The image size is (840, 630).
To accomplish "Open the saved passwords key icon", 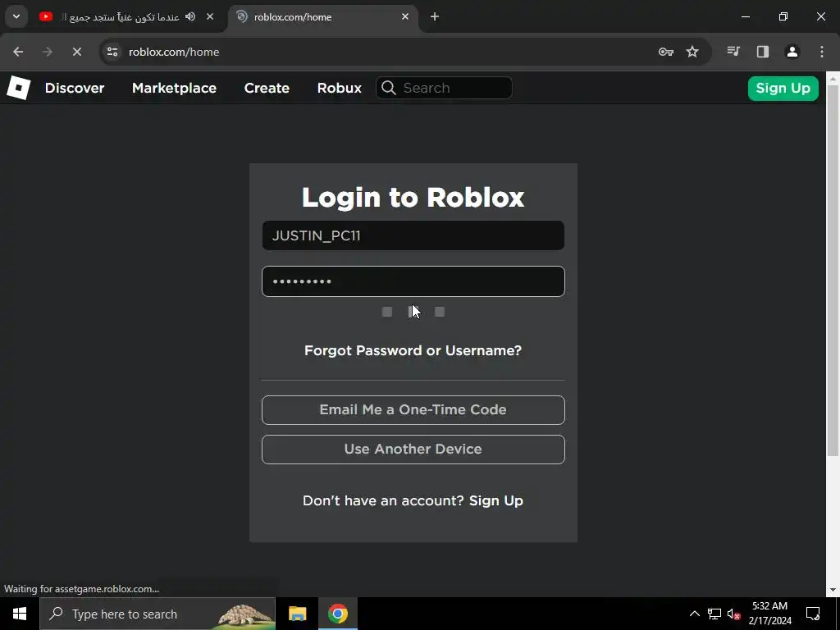I will pyautogui.click(x=666, y=52).
